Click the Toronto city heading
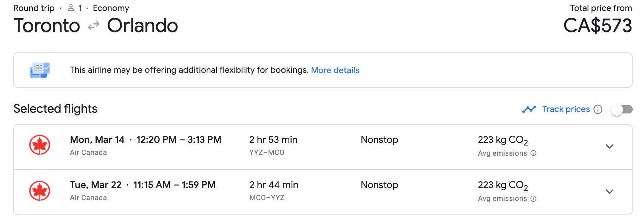 pos(47,26)
